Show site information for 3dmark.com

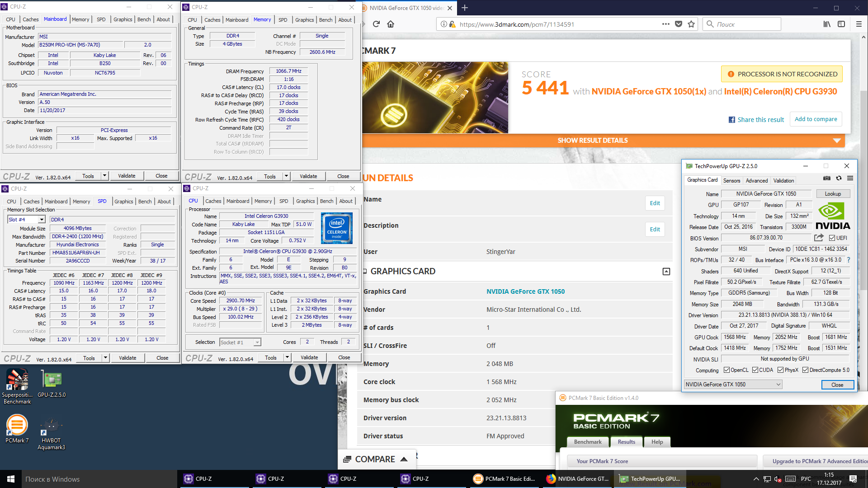pos(444,24)
